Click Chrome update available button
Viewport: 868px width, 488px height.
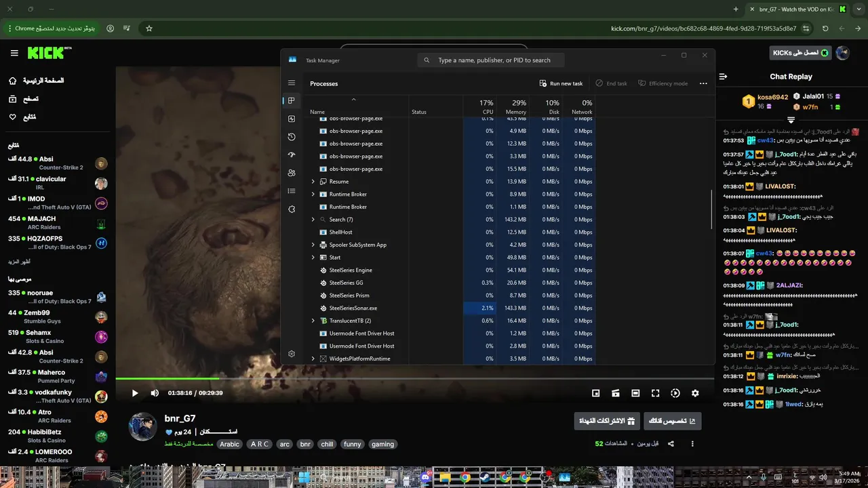(52, 28)
